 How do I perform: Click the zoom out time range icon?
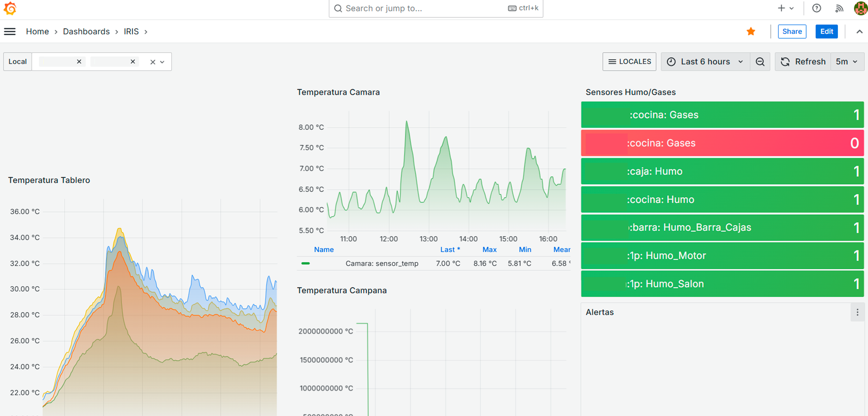pyautogui.click(x=760, y=62)
